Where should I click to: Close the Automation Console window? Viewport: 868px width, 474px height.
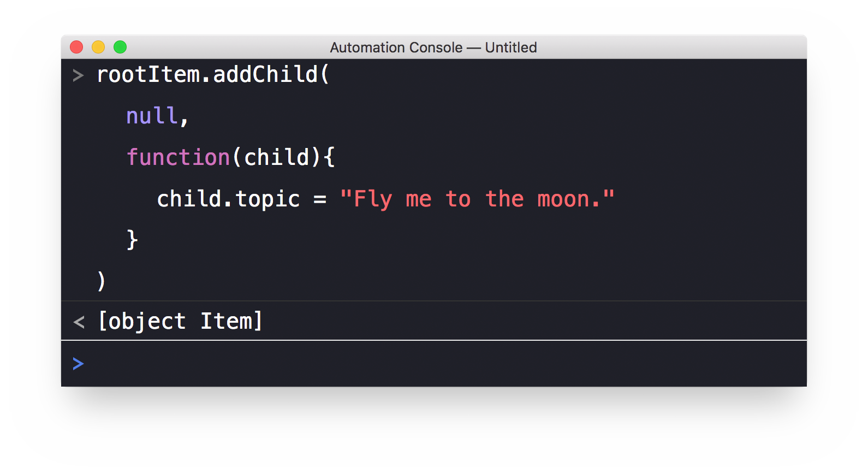click(x=76, y=48)
